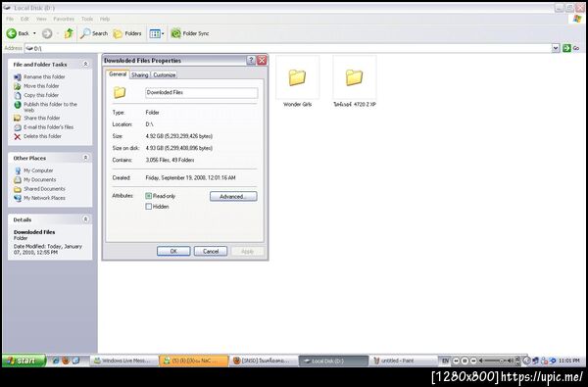
Task: Open Shared Documents in Other Places
Action: point(39,189)
